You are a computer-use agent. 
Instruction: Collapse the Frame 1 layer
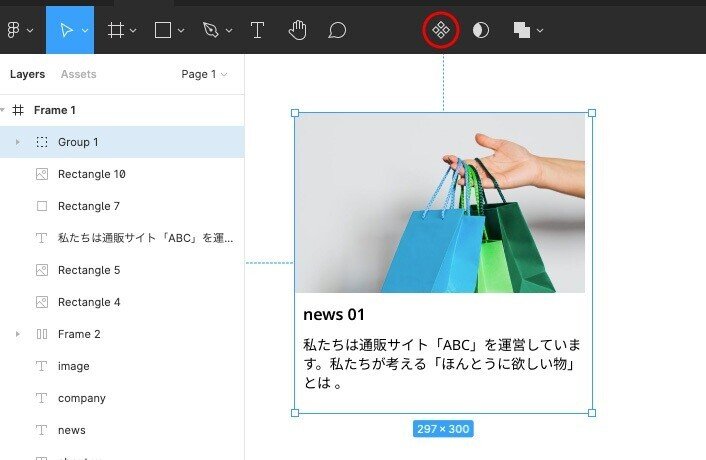[3, 110]
